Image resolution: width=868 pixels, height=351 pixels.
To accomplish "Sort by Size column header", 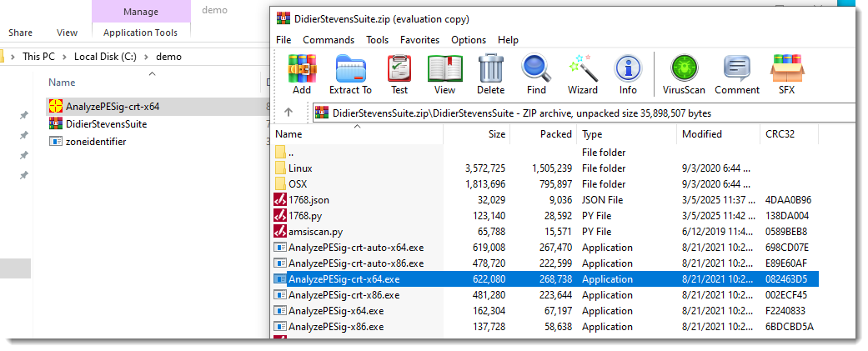I will coord(476,134).
